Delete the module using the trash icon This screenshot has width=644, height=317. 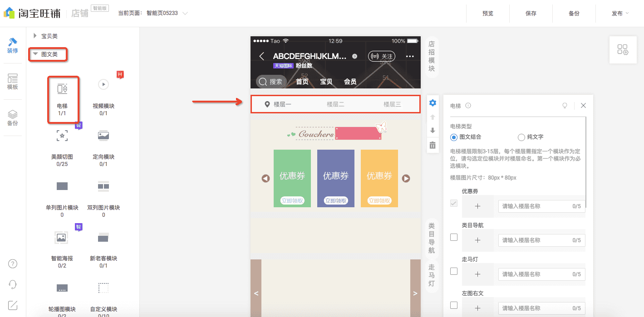pyautogui.click(x=432, y=145)
